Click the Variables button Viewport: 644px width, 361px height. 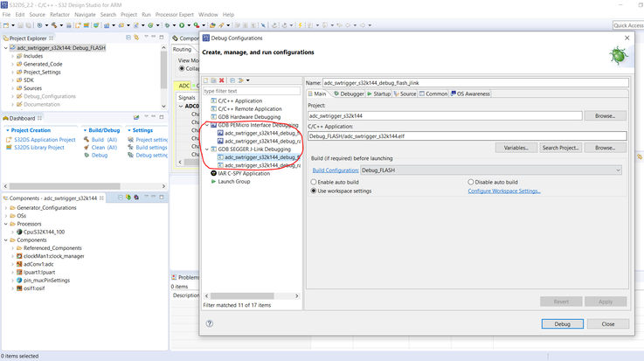(516, 148)
